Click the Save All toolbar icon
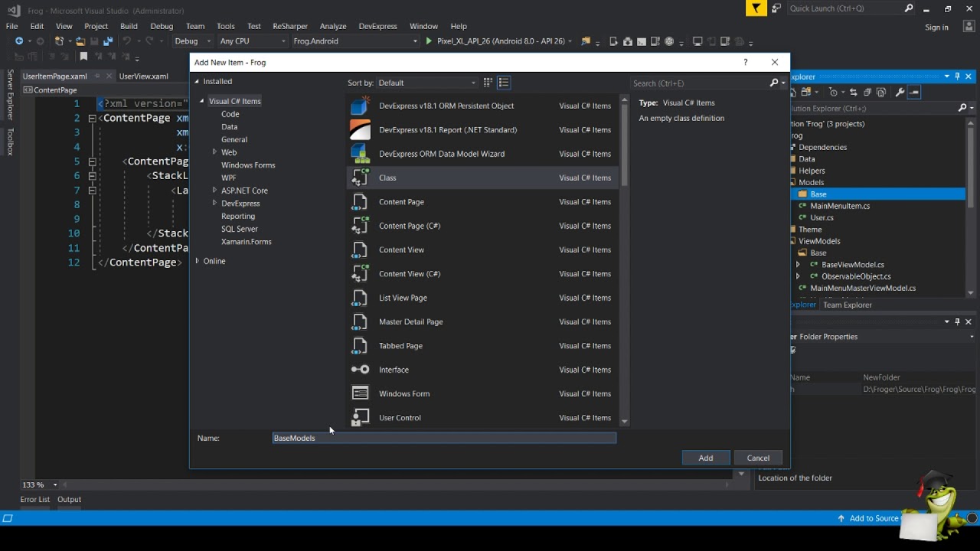This screenshot has height=551, width=980. 108,41
